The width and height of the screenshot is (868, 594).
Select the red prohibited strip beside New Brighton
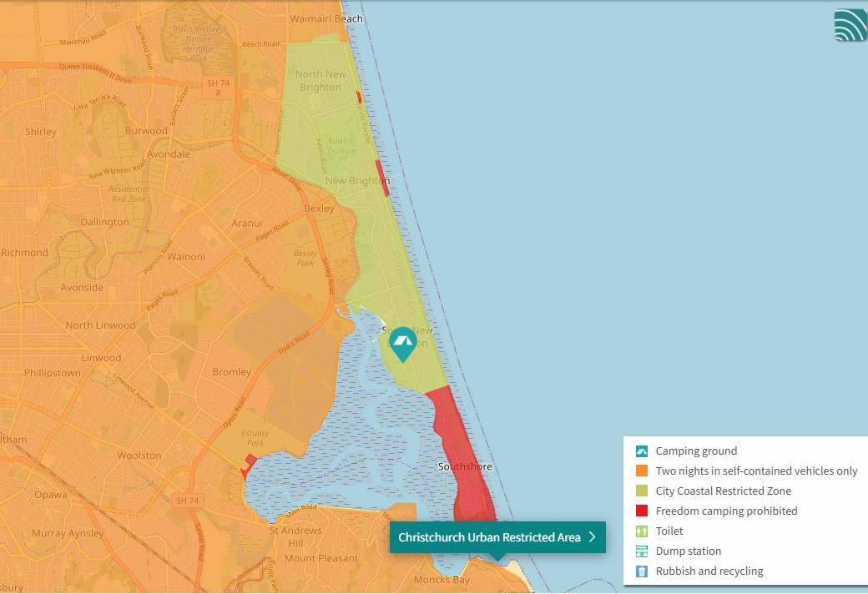(382, 178)
